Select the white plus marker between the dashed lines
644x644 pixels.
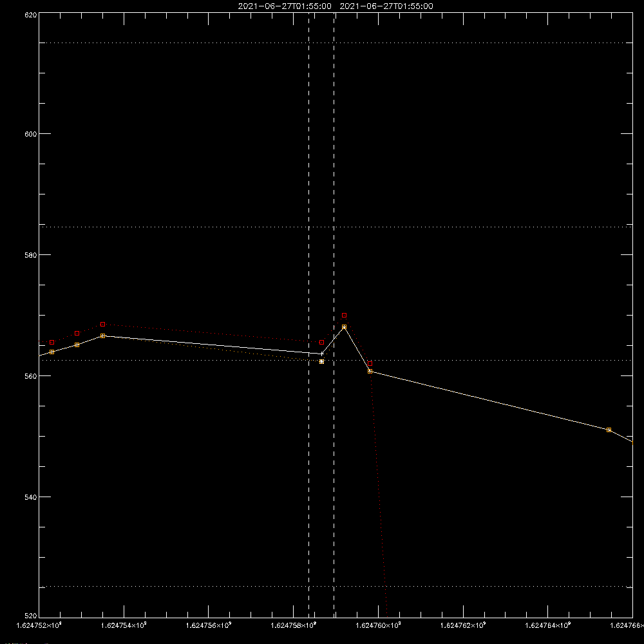321,354
